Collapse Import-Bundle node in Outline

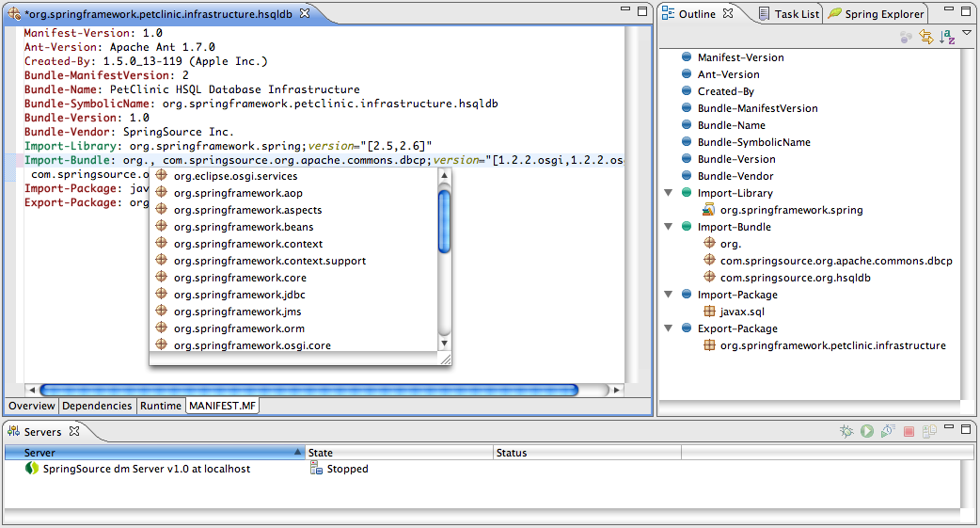(668, 227)
